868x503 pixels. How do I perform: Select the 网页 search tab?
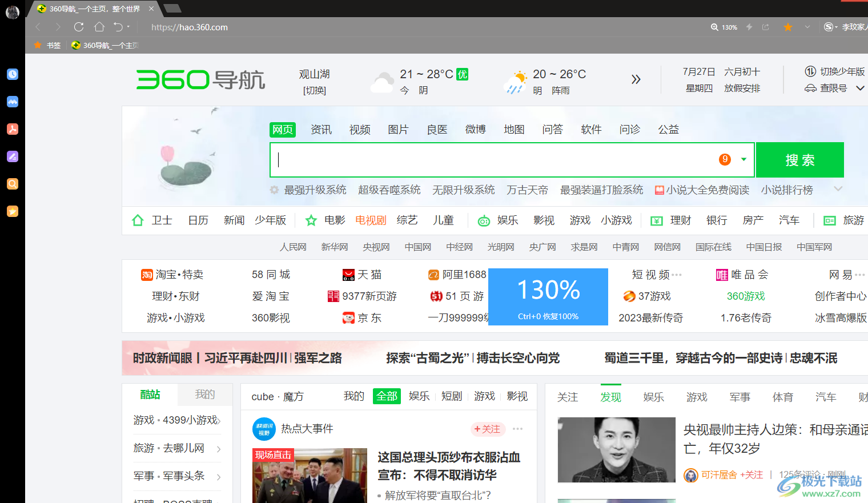(283, 130)
